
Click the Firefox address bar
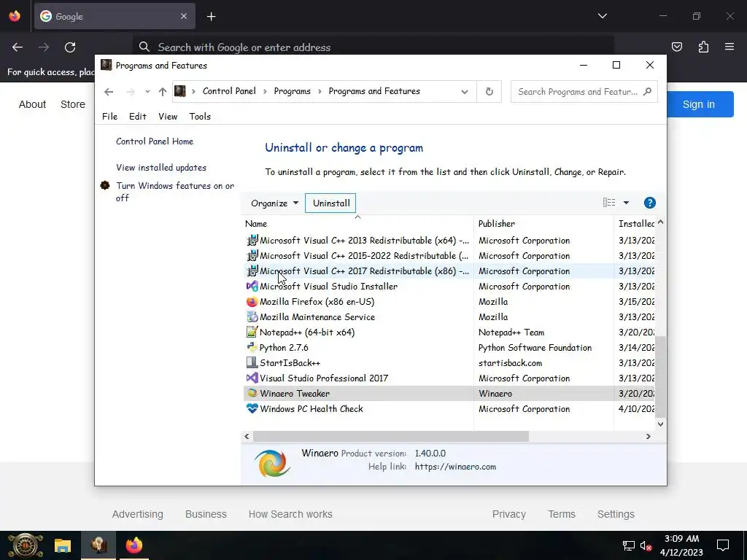[373, 47]
